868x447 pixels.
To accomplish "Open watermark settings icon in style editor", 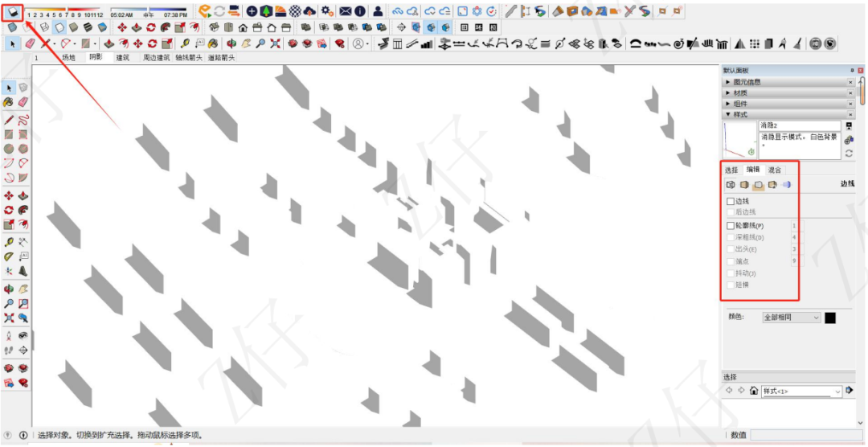I will (x=772, y=184).
